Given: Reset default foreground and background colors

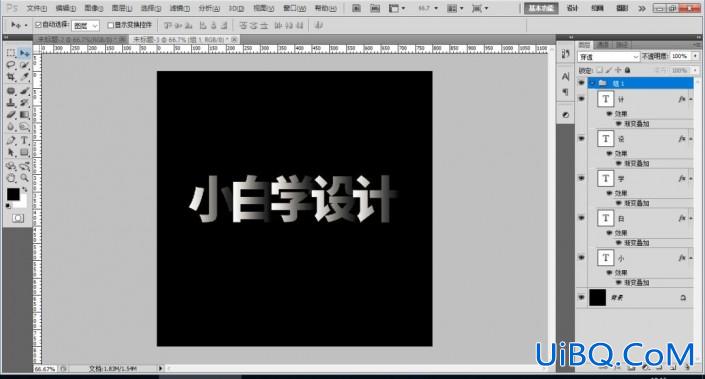Looking at the screenshot, I should point(8,206).
